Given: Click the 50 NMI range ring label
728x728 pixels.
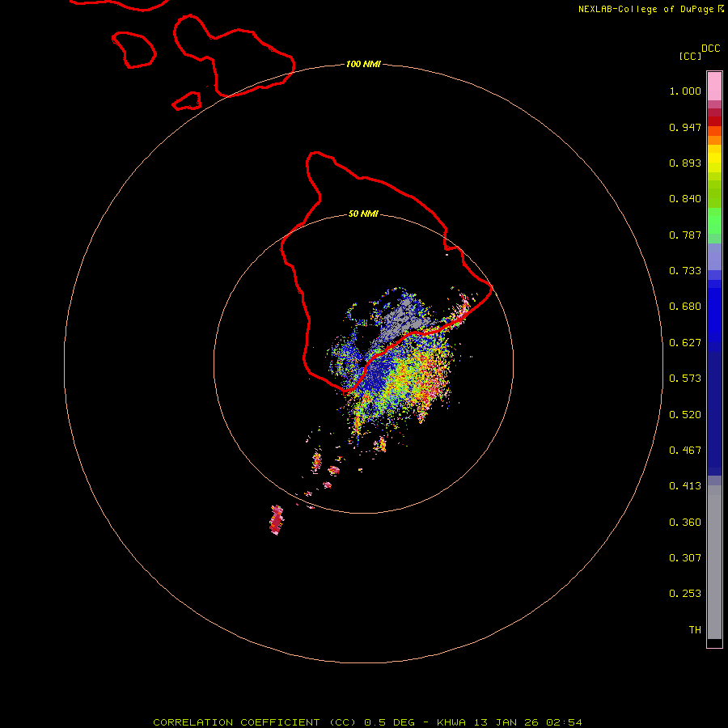Looking at the screenshot, I should pyautogui.click(x=363, y=214).
